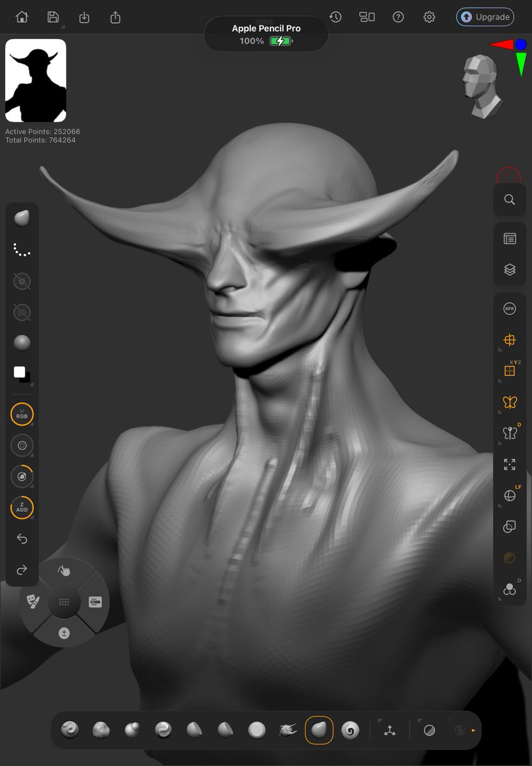The image size is (532, 766).
Task: Toggle the orange gizmo mode icon
Action: pos(509,340)
